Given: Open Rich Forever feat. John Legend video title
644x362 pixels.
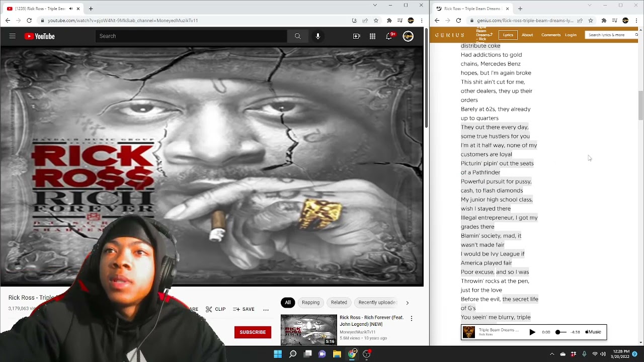Looking at the screenshot, I should (371, 321).
